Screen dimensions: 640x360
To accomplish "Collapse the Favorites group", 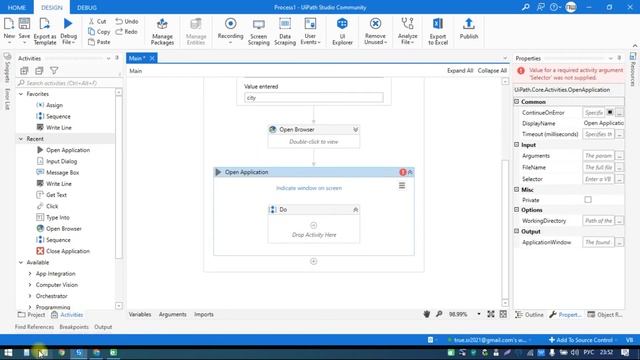I will point(21,94).
